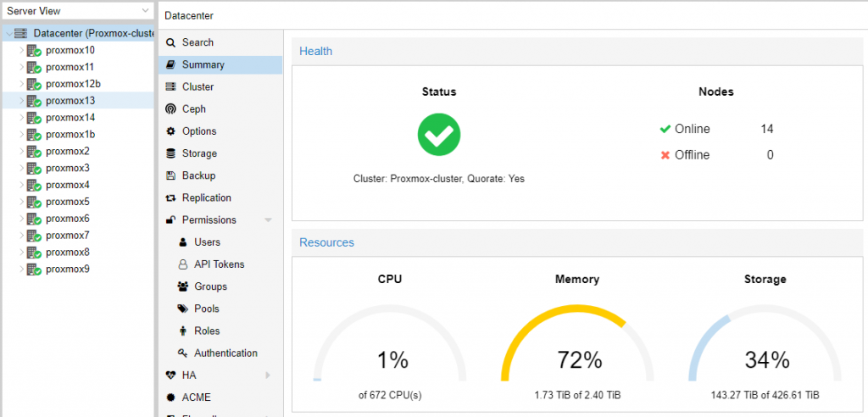Open the Backup jobs page
868x417 pixels.
[x=220, y=175]
